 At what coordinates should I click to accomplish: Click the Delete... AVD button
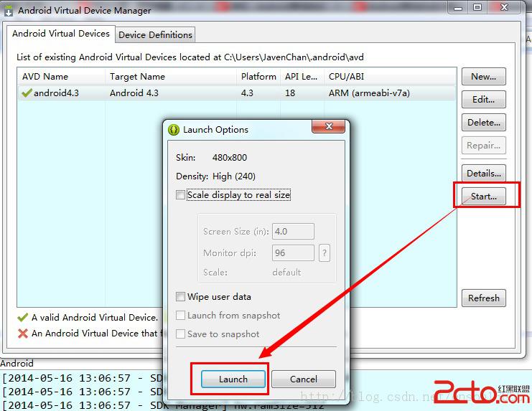tap(483, 123)
